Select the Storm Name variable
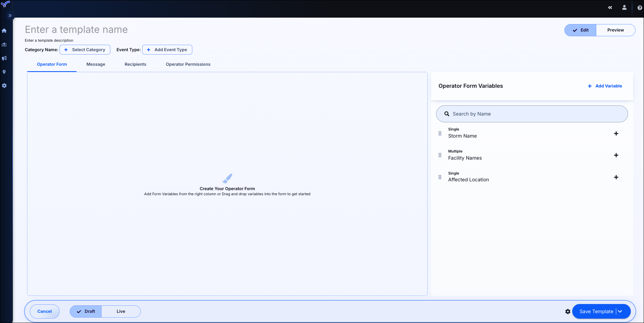 463,136
